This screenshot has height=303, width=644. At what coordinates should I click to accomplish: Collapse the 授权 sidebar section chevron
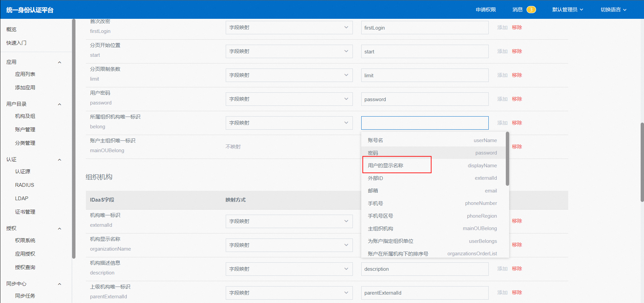[x=59, y=228]
